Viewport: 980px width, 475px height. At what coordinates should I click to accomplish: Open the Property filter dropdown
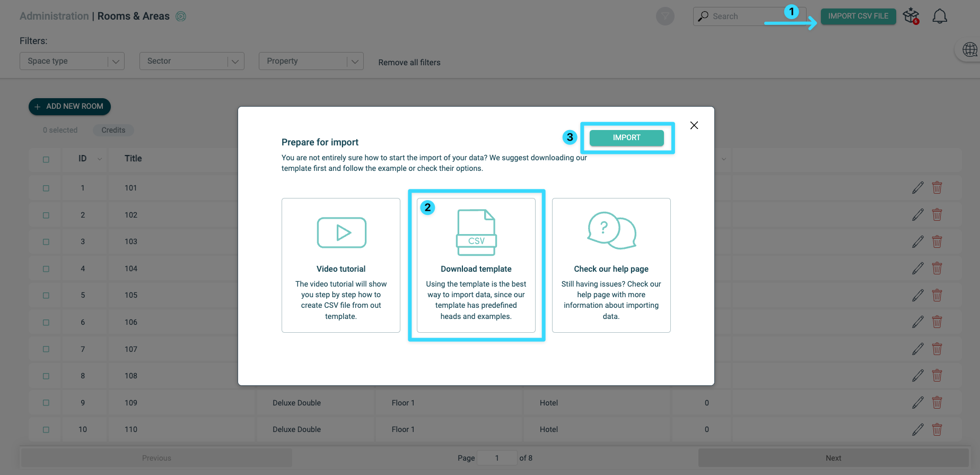click(x=311, y=61)
